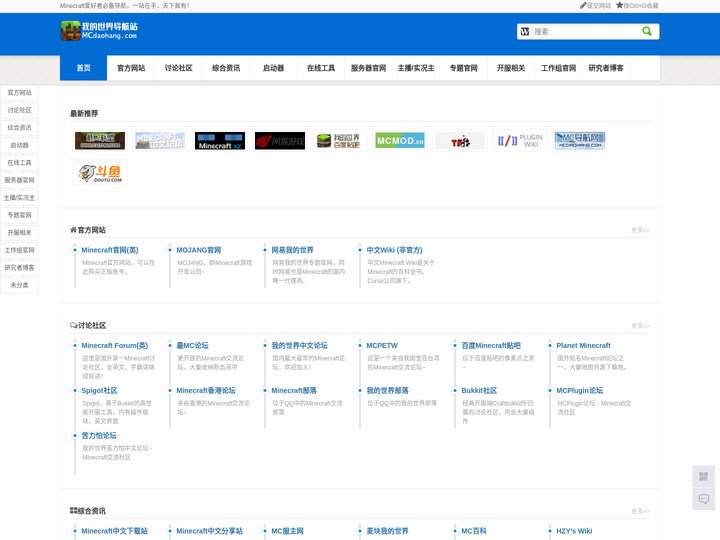The height and width of the screenshot is (540, 720).
Task: Focus the search input field
Action: (x=585, y=32)
